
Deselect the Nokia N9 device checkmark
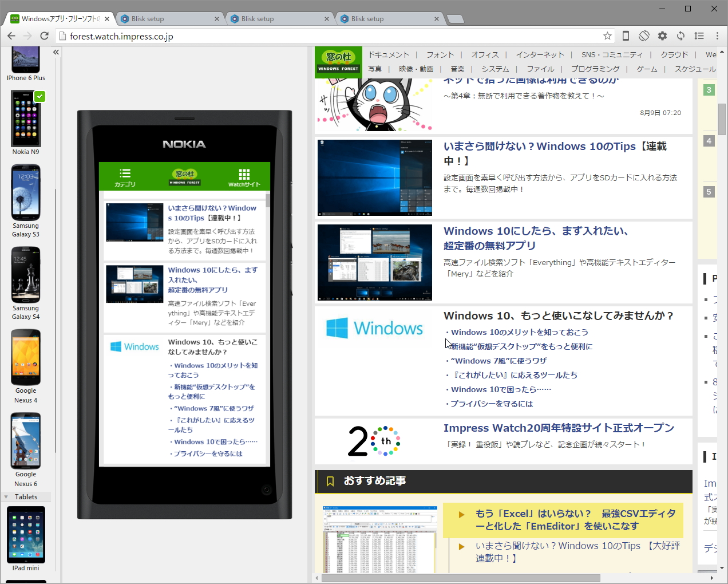coord(39,97)
